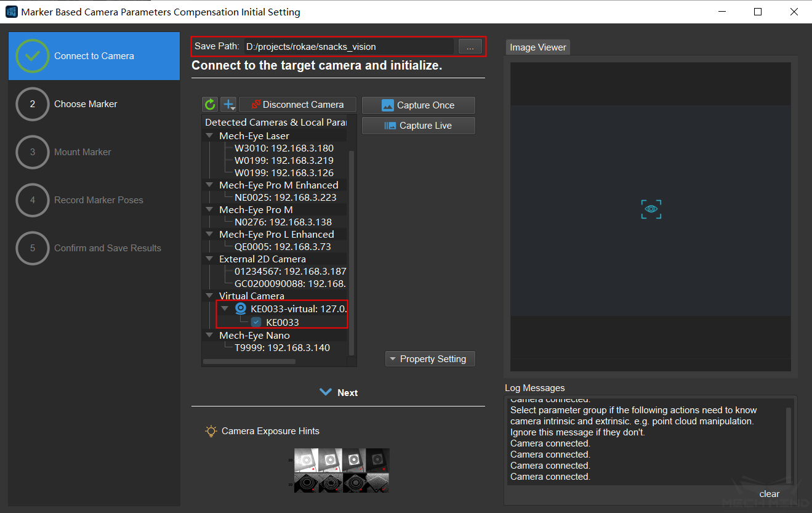Collapse the Mech-Eye Nano group
This screenshot has width=812, height=513.
(210, 336)
